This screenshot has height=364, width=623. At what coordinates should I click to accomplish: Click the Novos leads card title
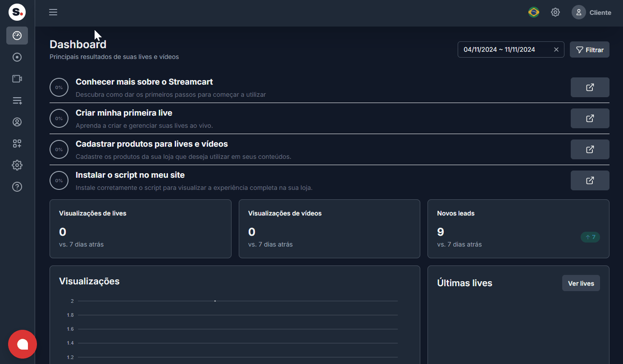(x=456, y=213)
